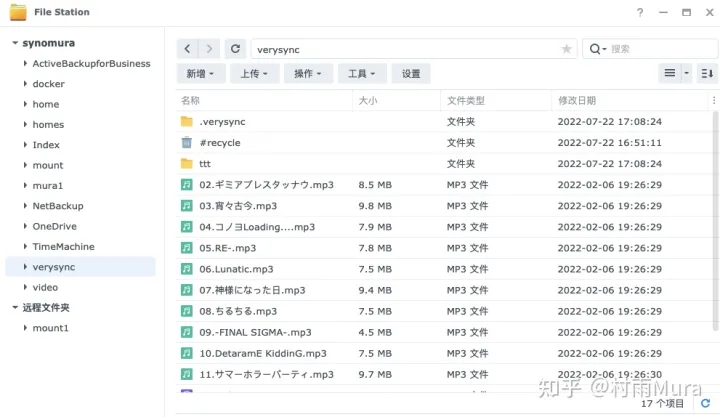
Task: Select OneDrive in folder tree
Action: pyautogui.click(x=55, y=226)
